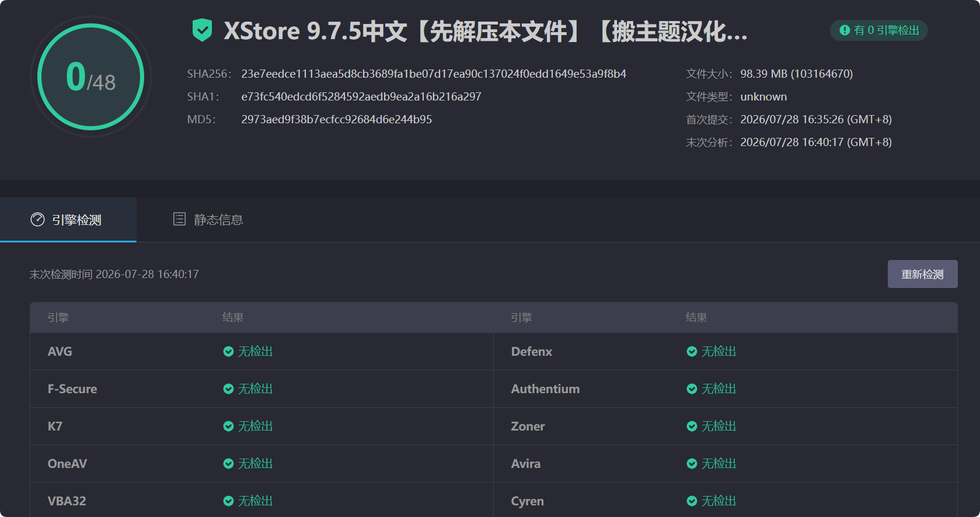Click the MD5 hash value

click(337, 120)
